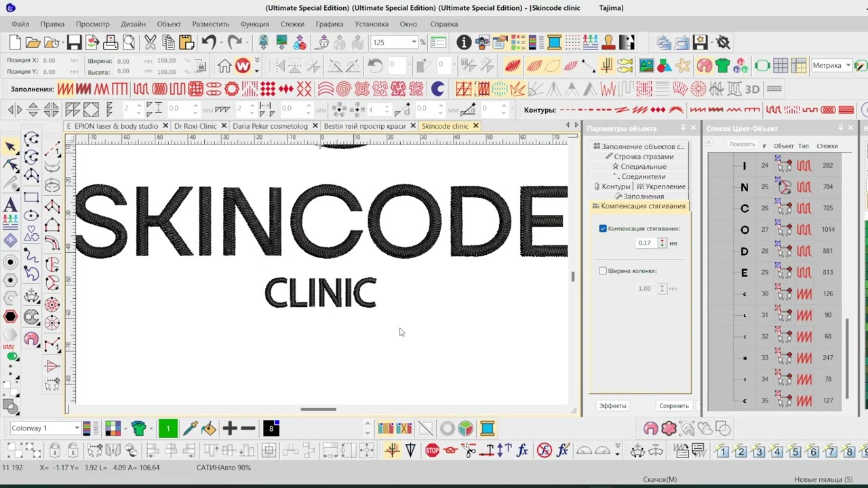Screen dimensions: 868x488
Task: Toggle the table grid display icon
Action: pos(781,66)
